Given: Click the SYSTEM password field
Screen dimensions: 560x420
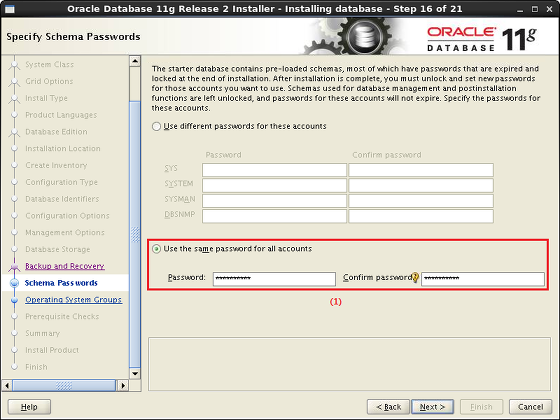Looking at the screenshot, I should click(x=274, y=185).
